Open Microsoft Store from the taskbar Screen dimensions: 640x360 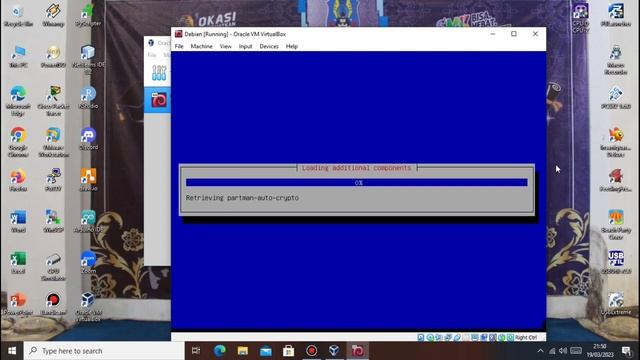click(x=289, y=351)
